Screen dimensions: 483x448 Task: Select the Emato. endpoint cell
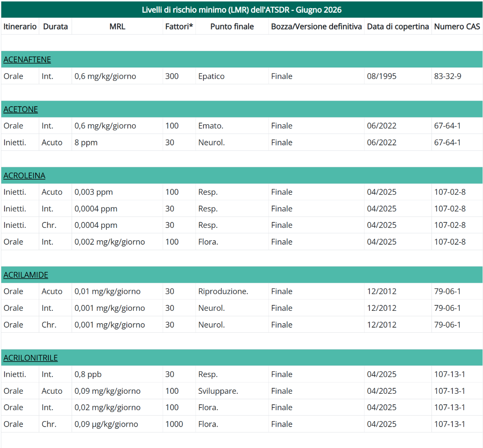point(211,126)
